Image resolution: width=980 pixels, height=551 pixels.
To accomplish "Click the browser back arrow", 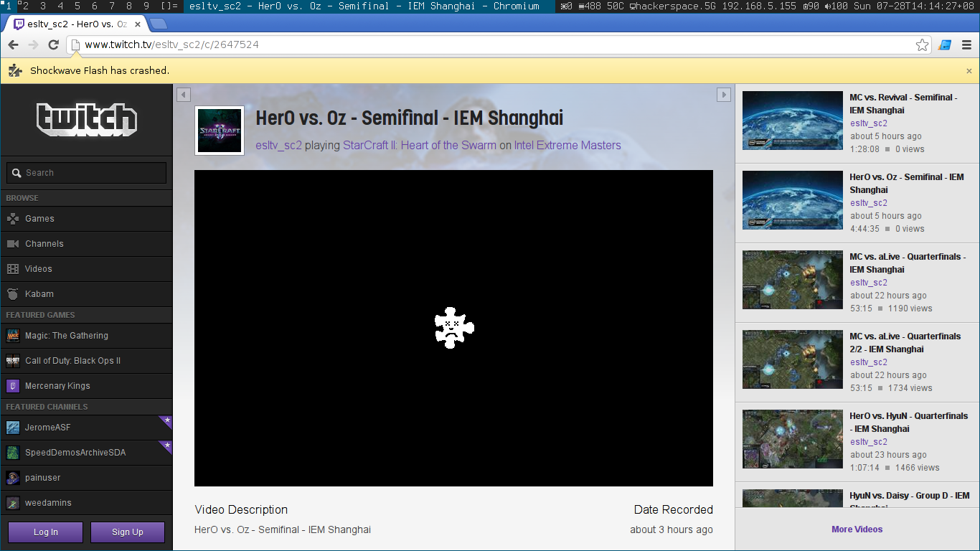I will pyautogui.click(x=13, y=44).
